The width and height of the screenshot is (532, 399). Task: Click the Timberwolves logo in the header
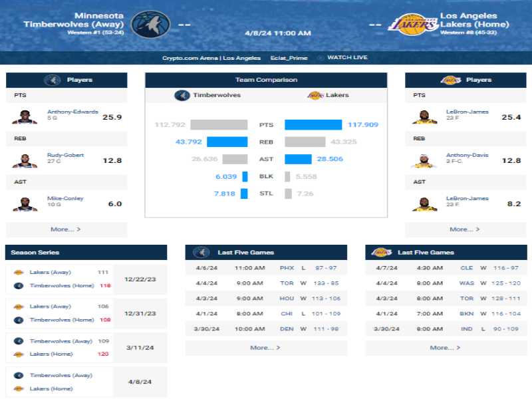[151, 24]
